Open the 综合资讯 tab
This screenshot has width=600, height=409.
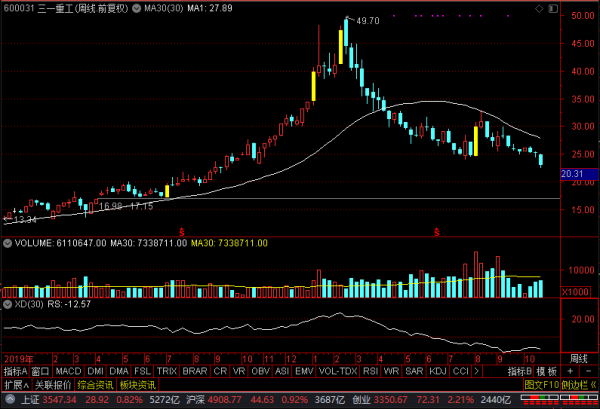pyautogui.click(x=95, y=383)
